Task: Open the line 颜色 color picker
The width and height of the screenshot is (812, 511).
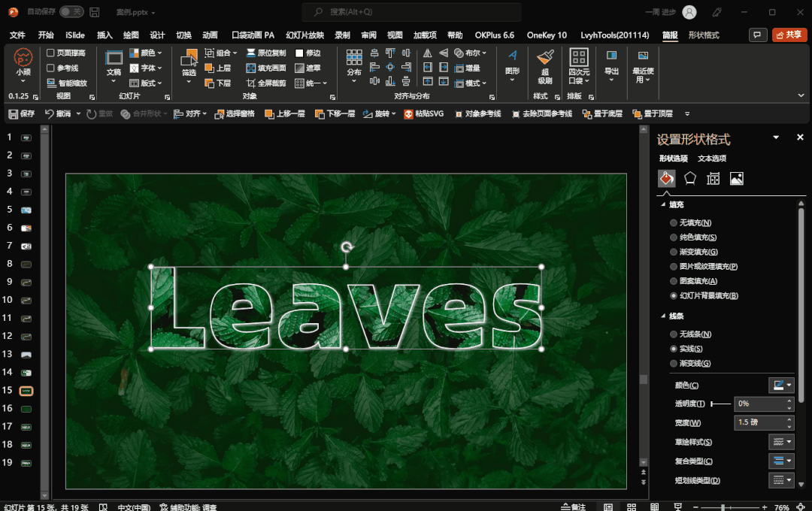Action: pyautogui.click(x=781, y=385)
